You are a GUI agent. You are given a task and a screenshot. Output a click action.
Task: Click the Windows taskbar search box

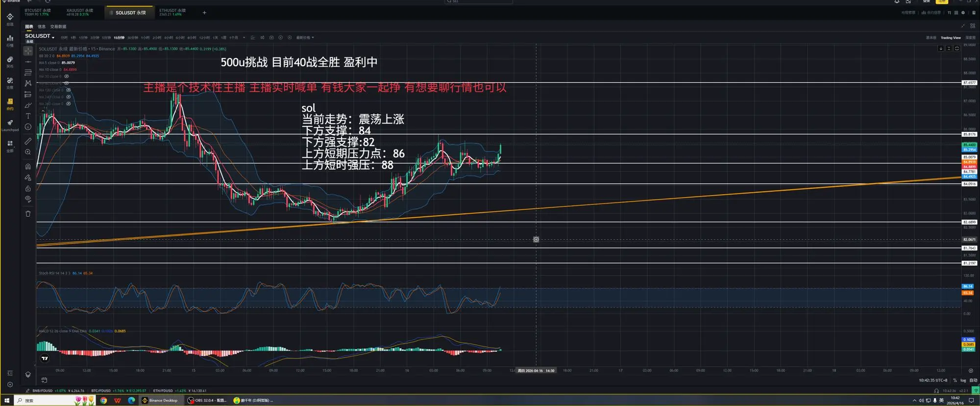point(54,401)
